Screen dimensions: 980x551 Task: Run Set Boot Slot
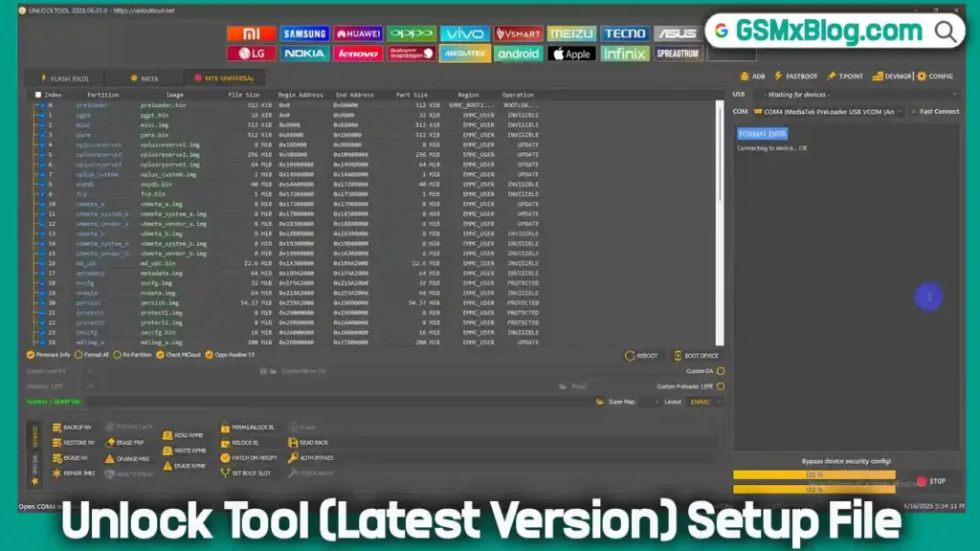click(246, 474)
